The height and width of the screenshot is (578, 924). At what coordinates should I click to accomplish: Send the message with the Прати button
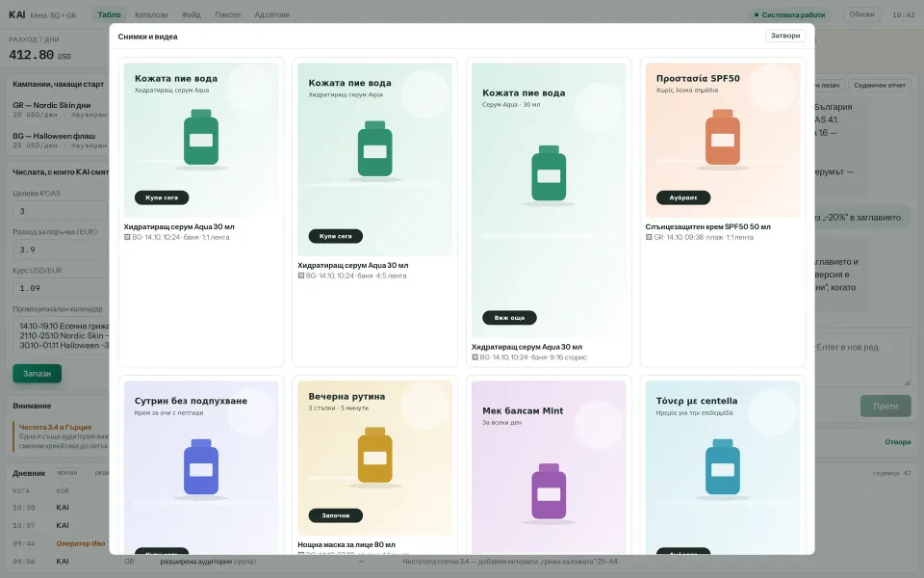(x=885, y=406)
